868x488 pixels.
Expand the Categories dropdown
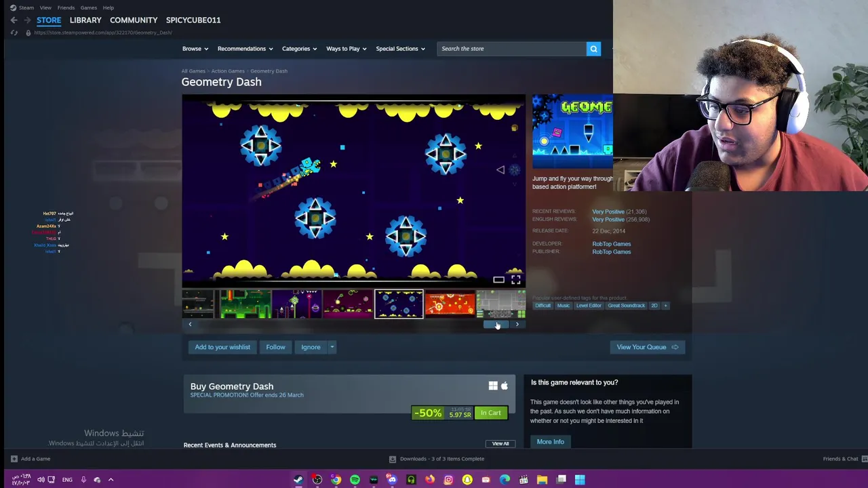(x=300, y=49)
